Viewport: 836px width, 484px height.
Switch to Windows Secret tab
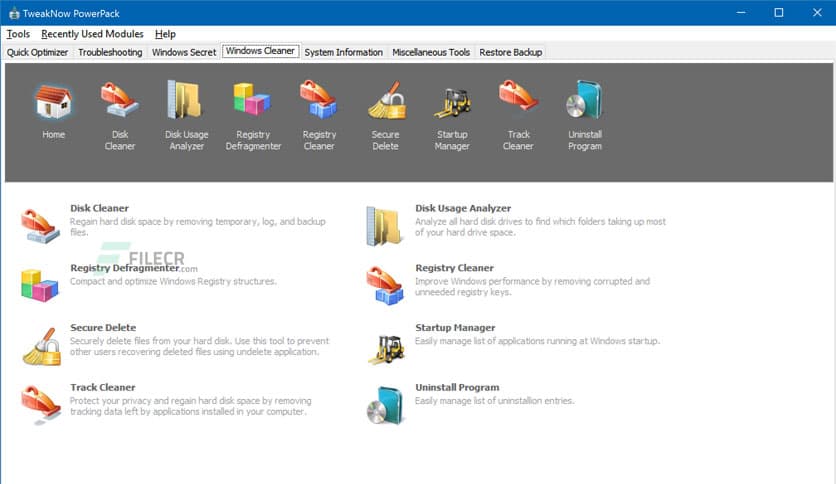coord(184,52)
